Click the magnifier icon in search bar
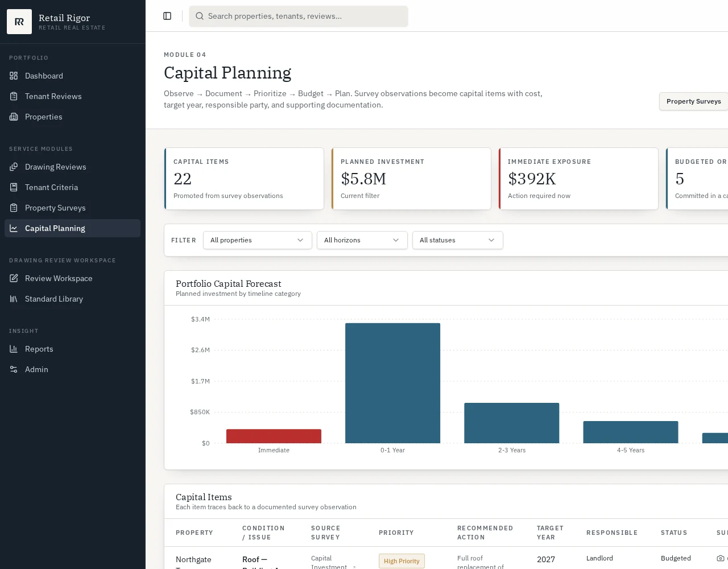 tap(200, 16)
